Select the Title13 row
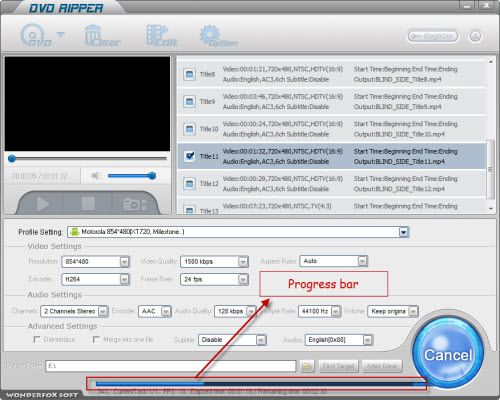Viewport: 500px width, 400px height. click(332, 206)
